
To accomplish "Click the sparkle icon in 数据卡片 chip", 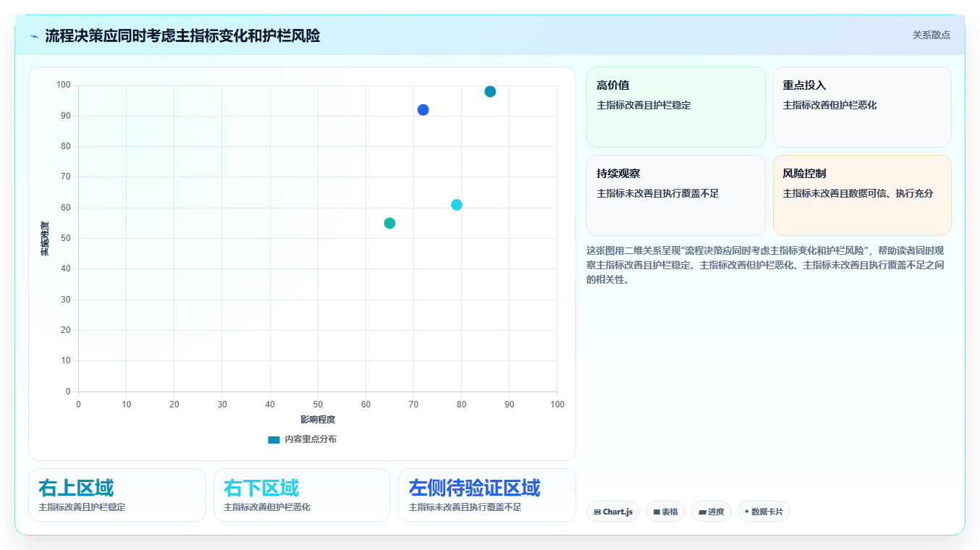I will coord(747,511).
